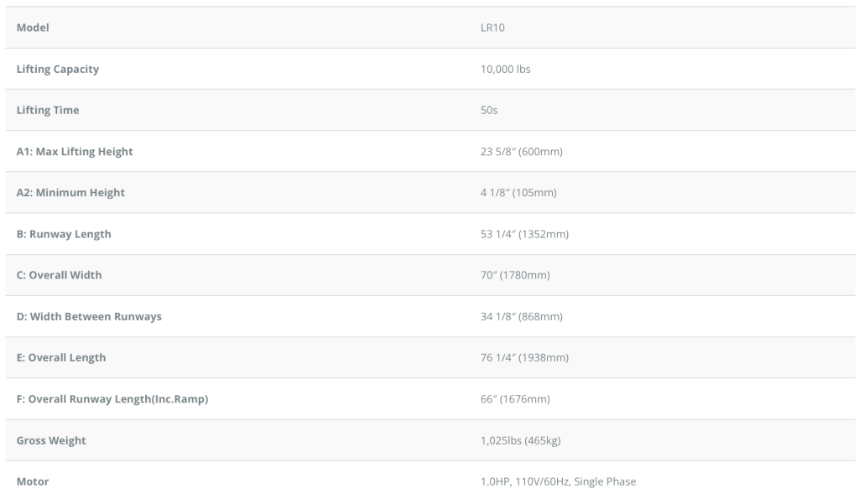
Task: Select the 53 1/4″ (1352mm) value
Action: 524,234
